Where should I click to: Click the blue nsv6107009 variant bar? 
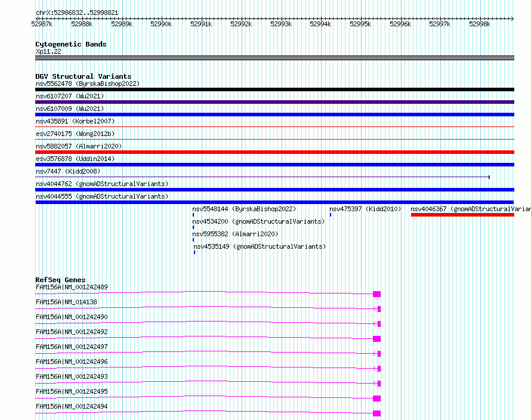(274, 115)
